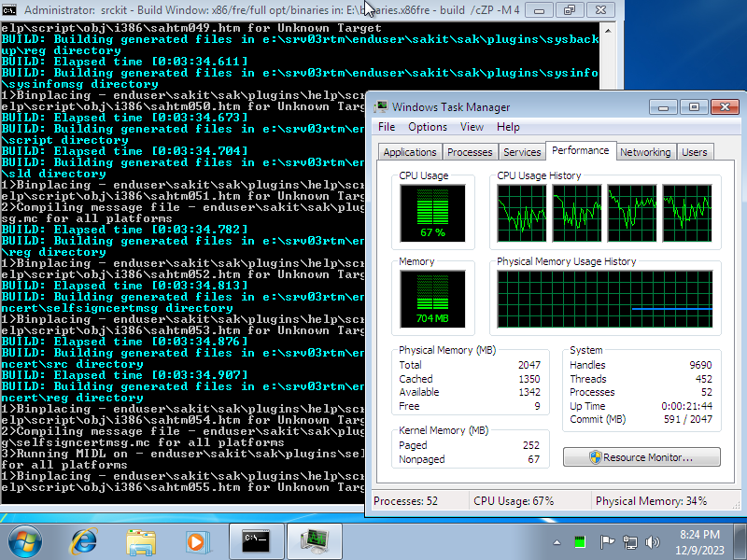Image resolution: width=747 pixels, height=560 pixels.
Task: Switch to the command prompt taskbar button
Action: click(256, 541)
